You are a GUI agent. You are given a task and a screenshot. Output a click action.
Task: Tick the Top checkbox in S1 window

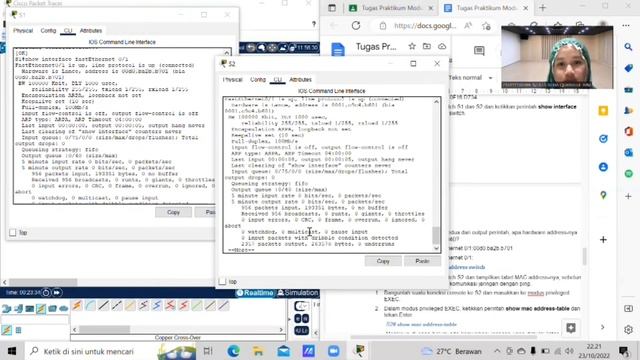13,233
